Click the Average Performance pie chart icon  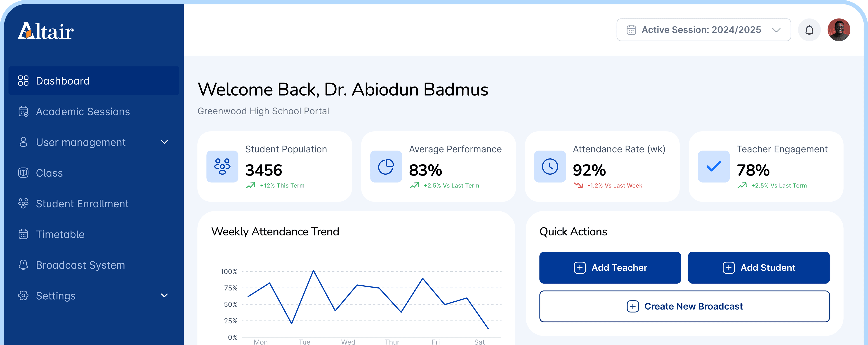(386, 167)
